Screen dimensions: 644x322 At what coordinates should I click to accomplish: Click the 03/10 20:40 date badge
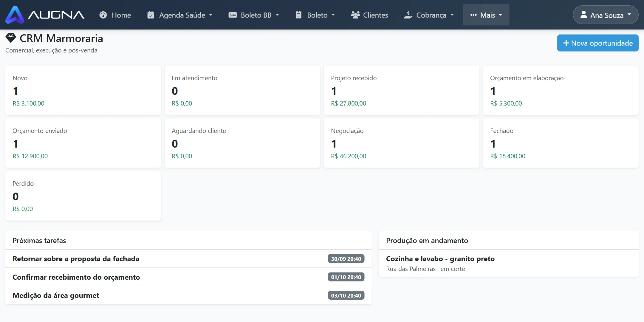pyautogui.click(x=346, y=295)
